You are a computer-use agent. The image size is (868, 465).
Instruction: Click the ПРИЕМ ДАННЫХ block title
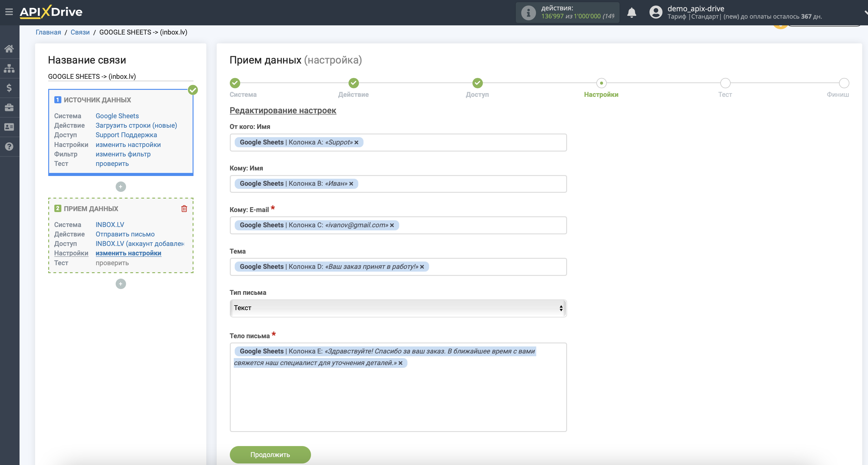pos(91,208)
